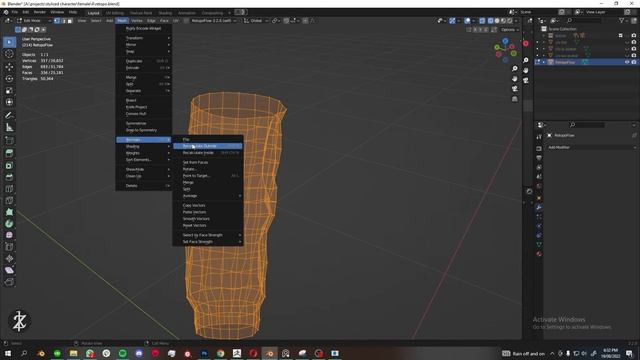The width and height of the screenshot is (640, 360).
Task: Choose Symmetrize in Mesh menu
Action: 144,123
